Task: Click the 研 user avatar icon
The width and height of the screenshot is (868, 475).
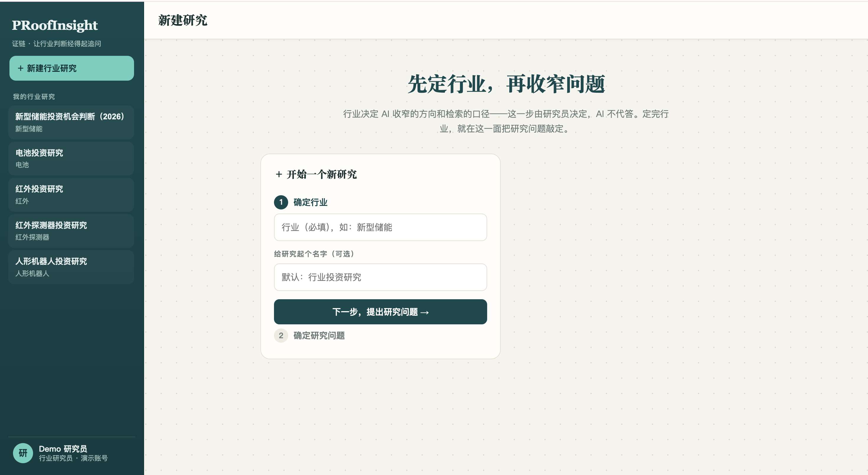Action: (23, 453)
